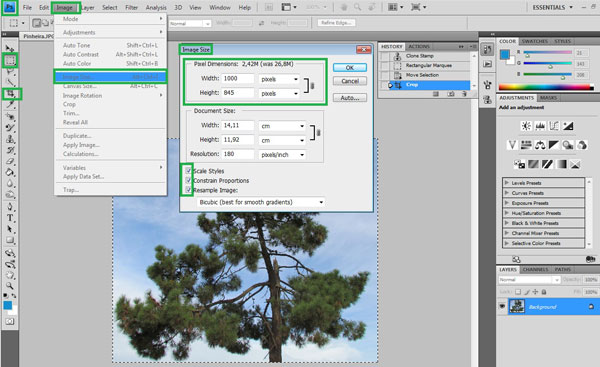This screenshot has height=367, width=600.
Task: Click the R color slider
Action: [548, 52]
